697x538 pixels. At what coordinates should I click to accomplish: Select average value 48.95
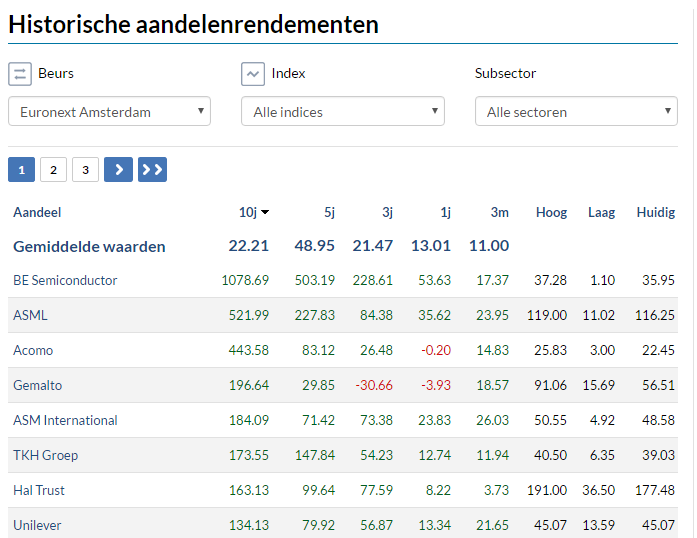point(314,246)
